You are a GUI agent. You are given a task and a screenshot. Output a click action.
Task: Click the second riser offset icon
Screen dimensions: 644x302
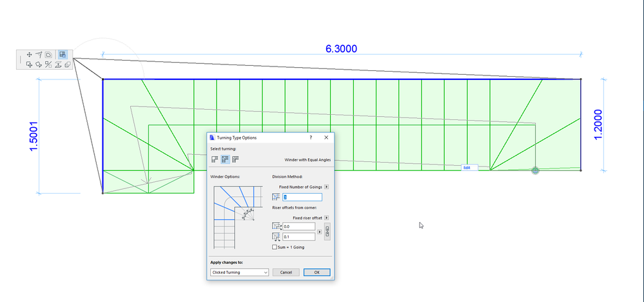point(277,236)
